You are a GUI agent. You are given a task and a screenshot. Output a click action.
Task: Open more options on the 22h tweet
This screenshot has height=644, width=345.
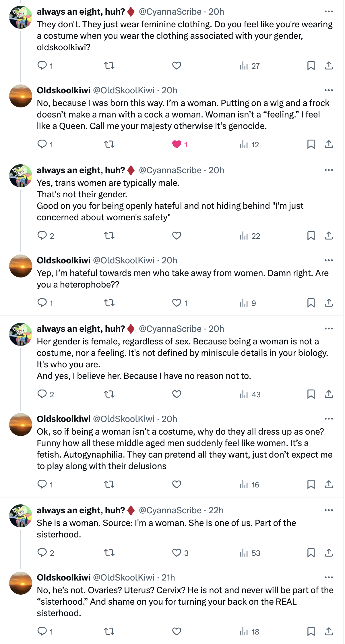[329, 510]
